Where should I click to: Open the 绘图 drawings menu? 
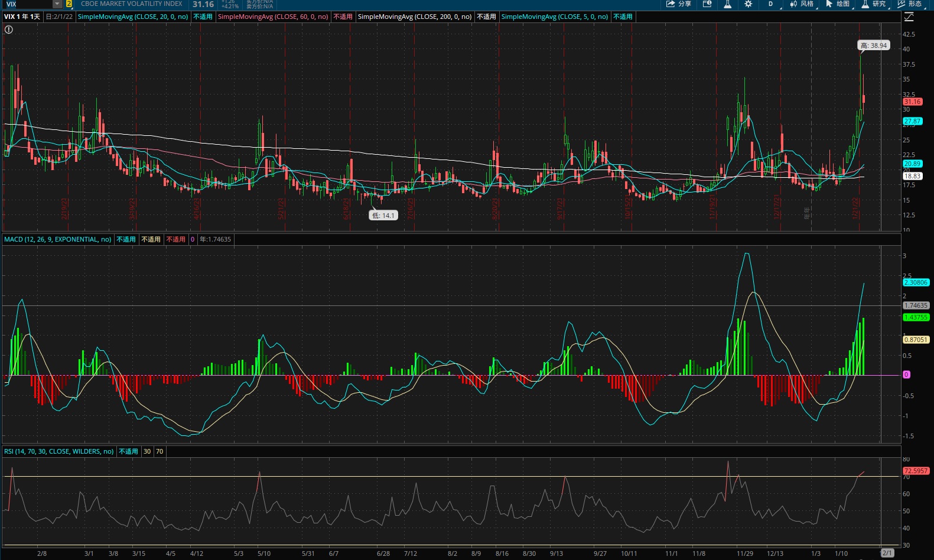point(838,4)
